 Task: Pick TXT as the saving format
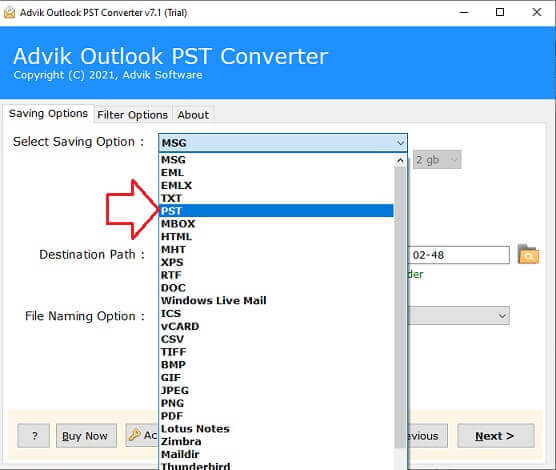(x=277, y=198)
